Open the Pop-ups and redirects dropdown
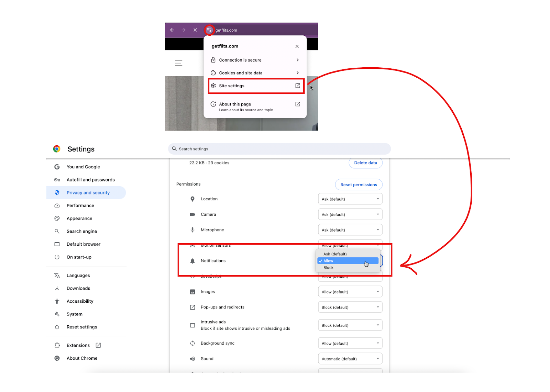The image size is (550, 392). point(350,307)
